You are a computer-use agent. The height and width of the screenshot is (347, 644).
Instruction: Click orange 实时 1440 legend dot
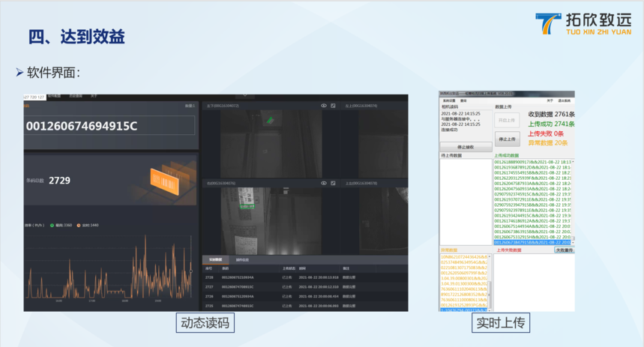coord(79,225)
